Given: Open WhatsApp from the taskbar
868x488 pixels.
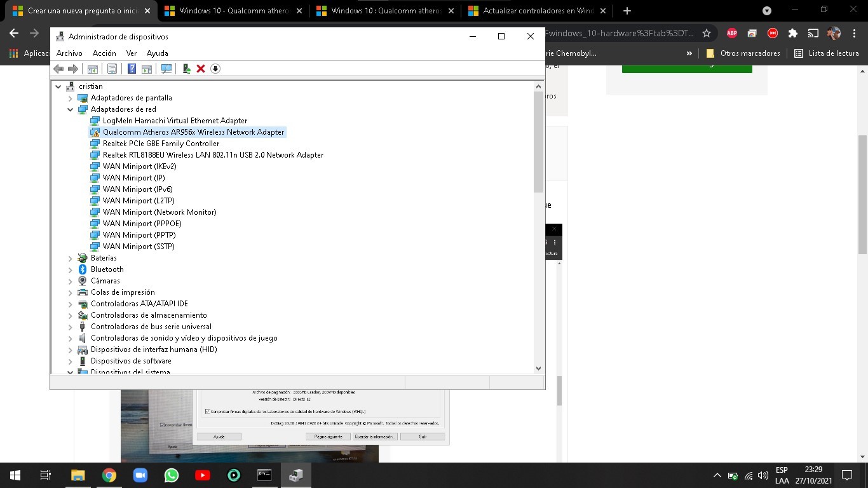Looking at the screenshot, I should tap(171, 475).
